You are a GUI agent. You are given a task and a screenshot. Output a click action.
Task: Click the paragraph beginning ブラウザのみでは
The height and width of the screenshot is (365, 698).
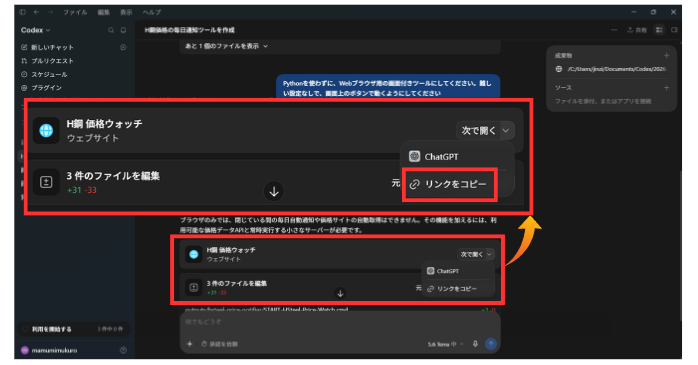[338, 225]
